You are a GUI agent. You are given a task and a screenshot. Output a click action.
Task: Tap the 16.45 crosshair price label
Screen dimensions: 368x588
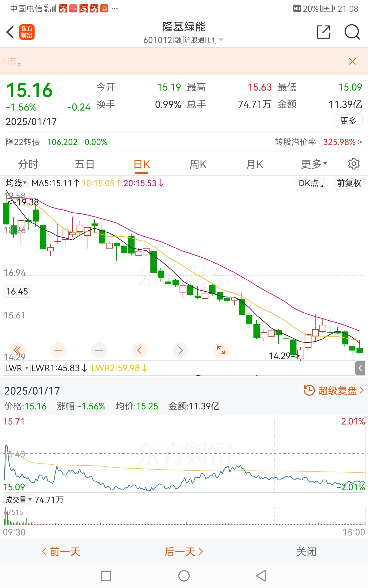tap(17, 291)
